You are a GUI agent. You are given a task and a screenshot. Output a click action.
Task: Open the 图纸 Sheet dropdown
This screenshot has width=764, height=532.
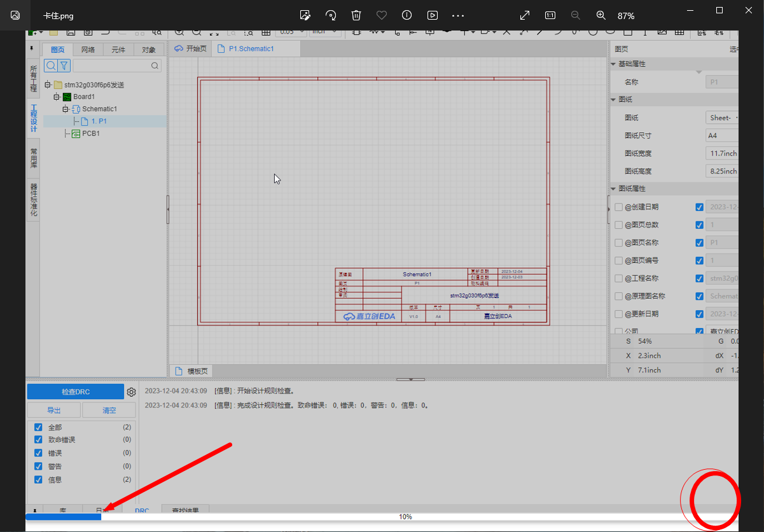click(x=723, y=118)
